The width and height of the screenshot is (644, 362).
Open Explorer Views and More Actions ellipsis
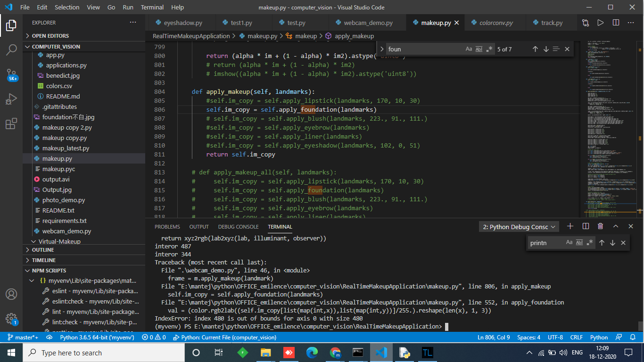(x=133, y=23)
